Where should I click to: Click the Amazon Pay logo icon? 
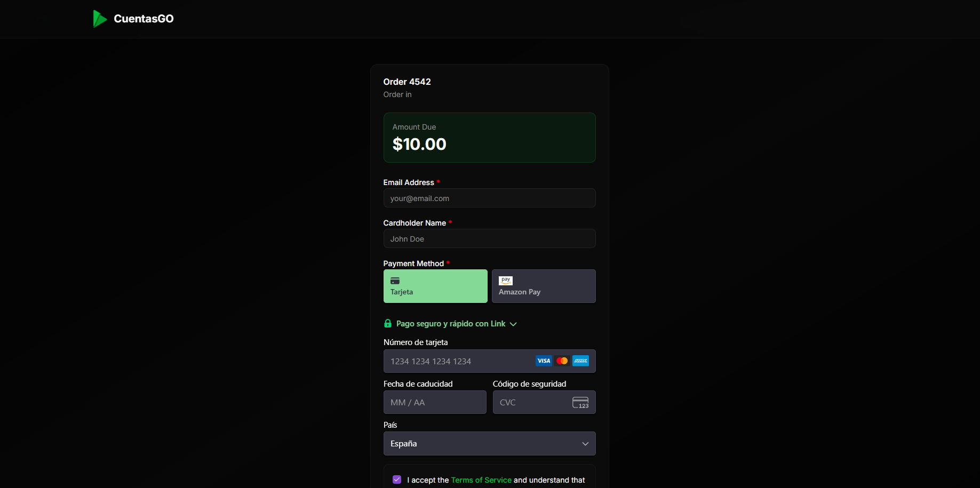click(505, 281)
